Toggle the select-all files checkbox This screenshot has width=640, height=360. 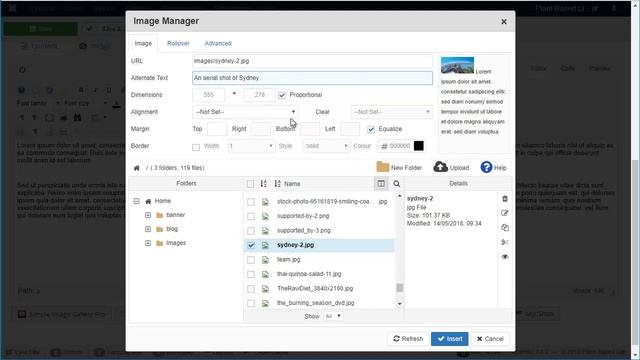pyautogui.click(x=250, y=184)
